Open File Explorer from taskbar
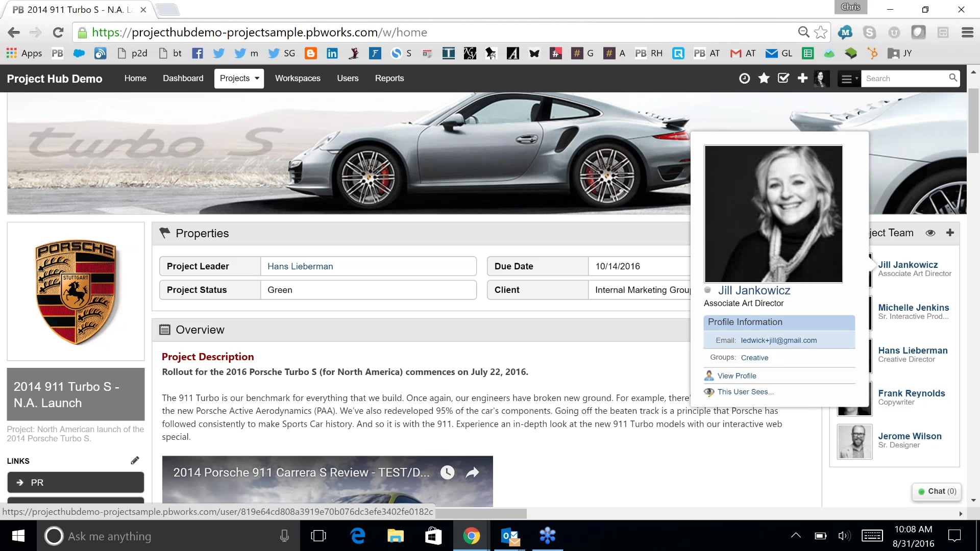This screenshot has width=980, height=551. 395,536
